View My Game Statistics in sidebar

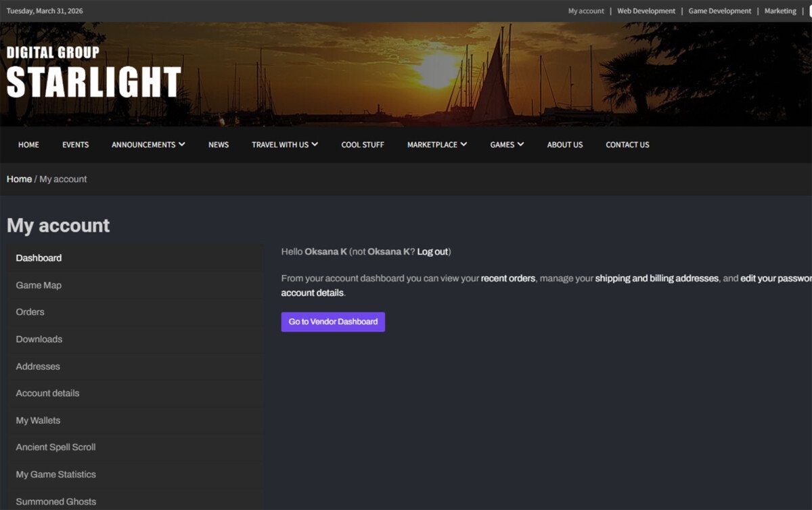(55, 475)
